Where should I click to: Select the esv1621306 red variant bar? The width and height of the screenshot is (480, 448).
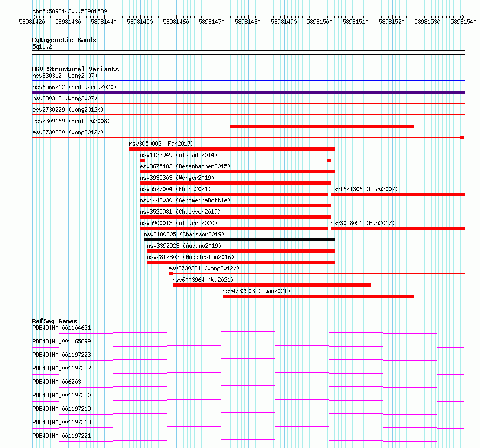pyautogui.click(x=397, y=194)
